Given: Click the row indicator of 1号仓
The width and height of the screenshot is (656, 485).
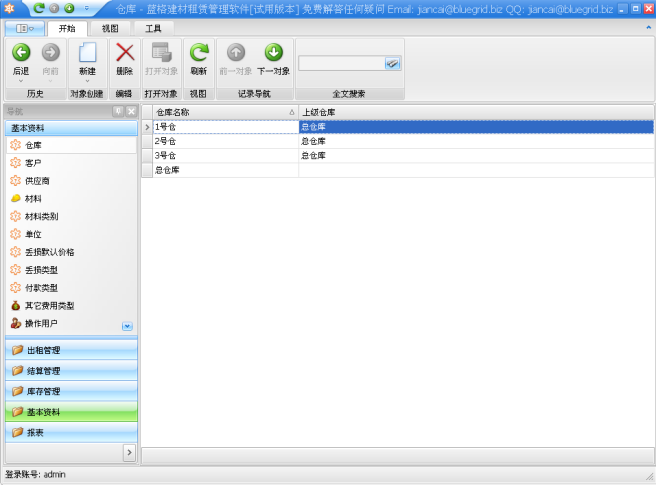Looking at the screenshot, I should click(147, 127).
